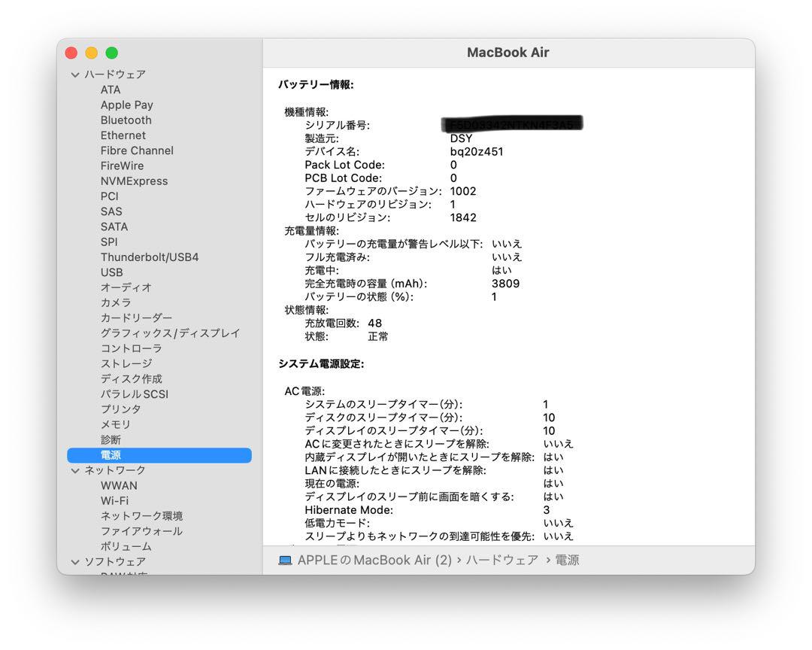Click the Pack Lot Code label
Viewport: 812px width, 650px height.
click(x=345, y=165)
